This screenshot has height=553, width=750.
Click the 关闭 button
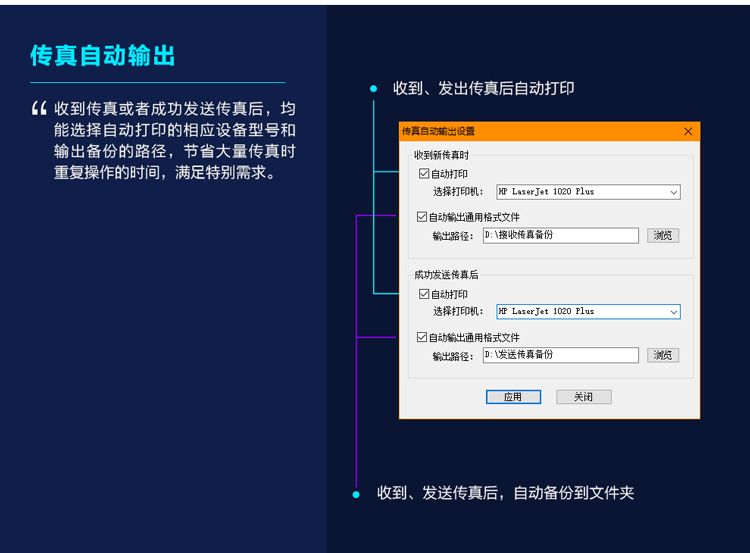[584, 397]
